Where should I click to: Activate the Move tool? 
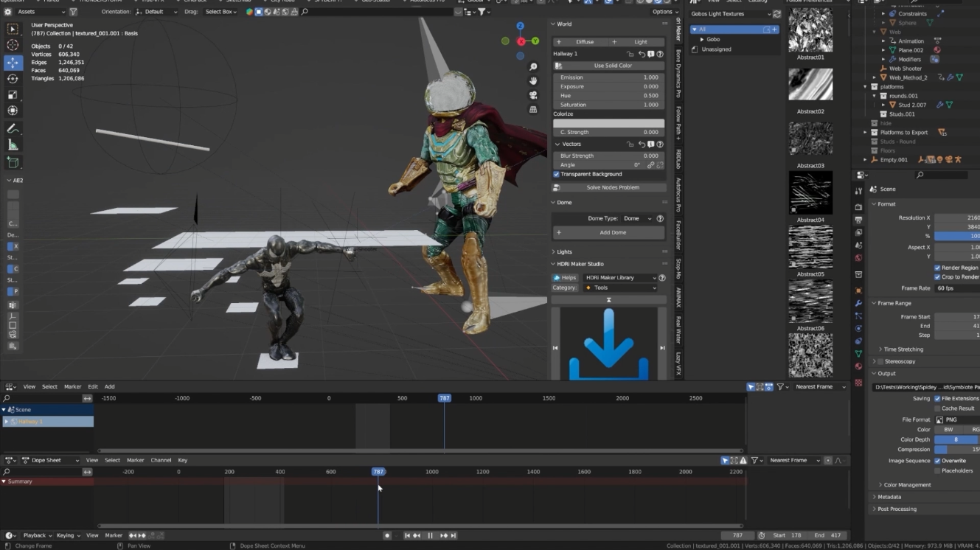click(13, 63)
